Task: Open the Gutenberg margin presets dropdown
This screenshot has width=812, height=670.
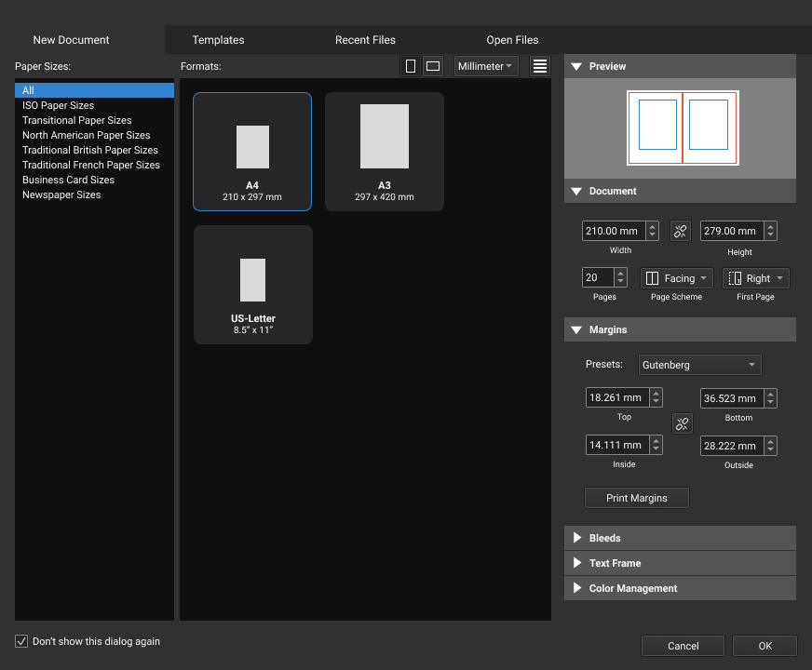Action: (699, 365)
